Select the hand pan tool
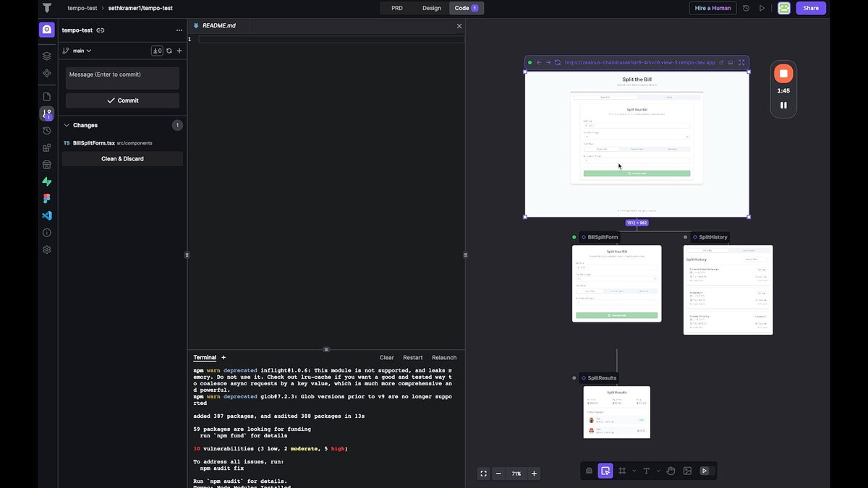 click(671, 471)
